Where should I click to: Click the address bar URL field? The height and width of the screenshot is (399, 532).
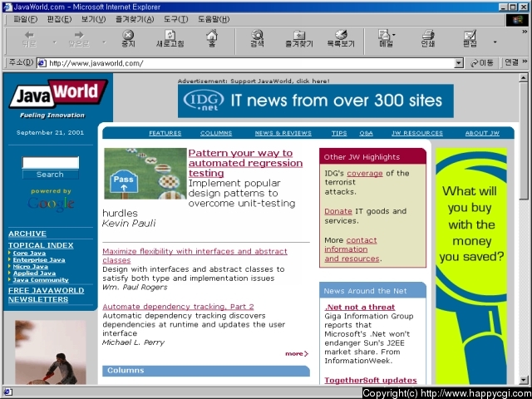(251, 63)
